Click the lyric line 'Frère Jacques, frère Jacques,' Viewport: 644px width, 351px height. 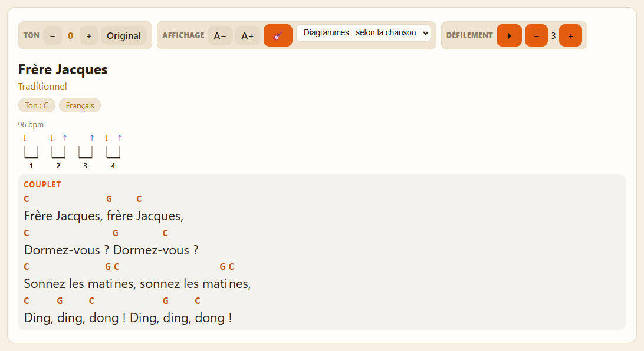104,216
